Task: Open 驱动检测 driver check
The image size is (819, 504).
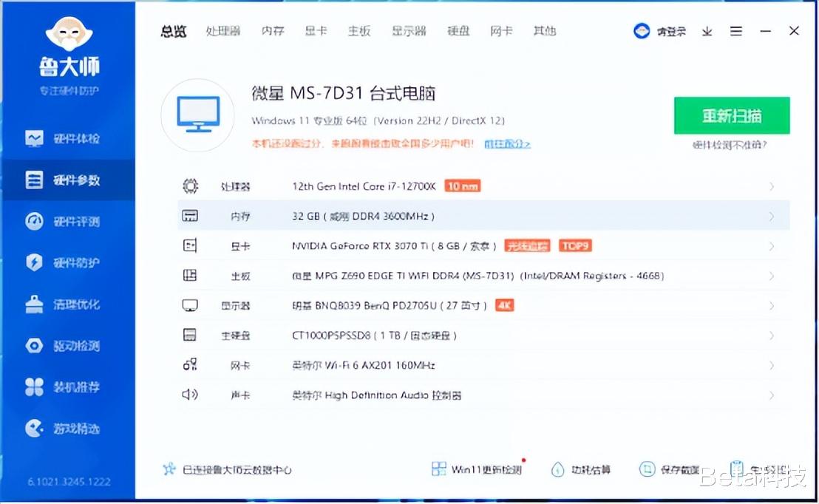Action: coord(63,346)
